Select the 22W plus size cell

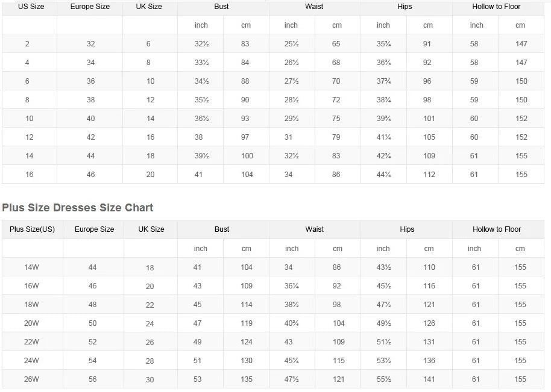(x=31, y=342)
